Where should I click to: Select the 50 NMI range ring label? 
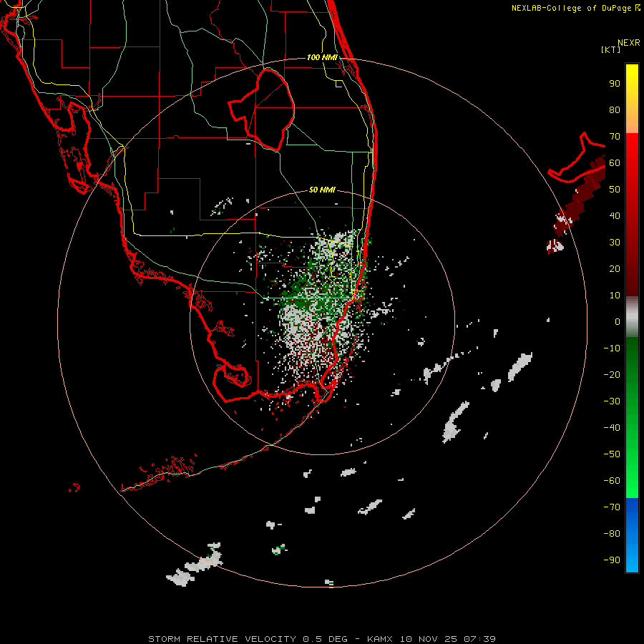322,190
